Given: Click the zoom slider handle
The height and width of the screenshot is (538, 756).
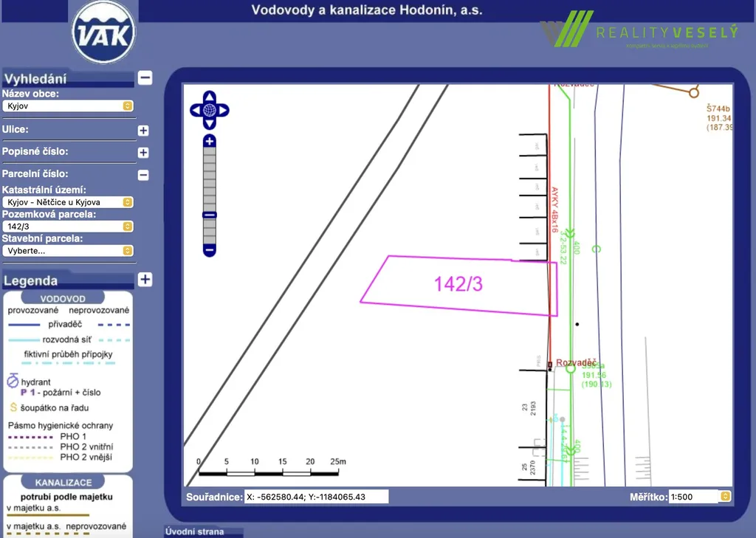Looking at the screenshot, I should [210, 215].
